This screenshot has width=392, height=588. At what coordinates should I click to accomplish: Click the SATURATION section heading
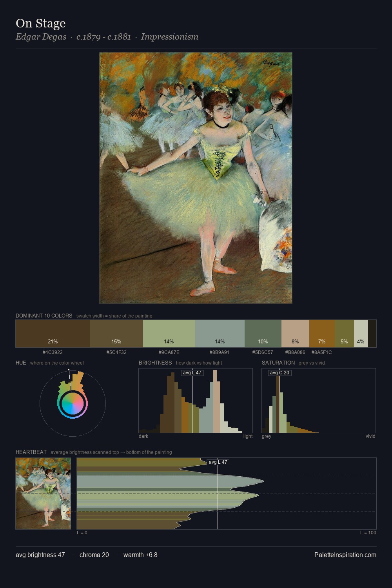pos(278,363)
